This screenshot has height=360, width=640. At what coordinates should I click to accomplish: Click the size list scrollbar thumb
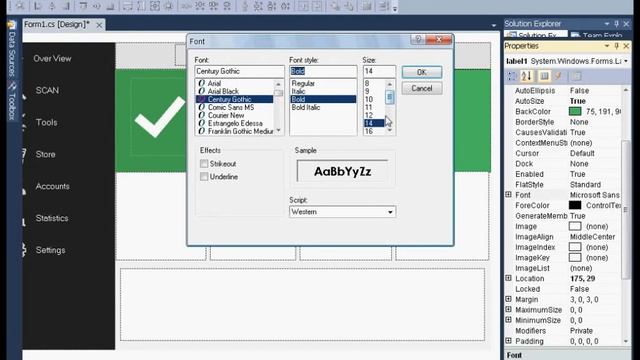(x=390, y=97)
